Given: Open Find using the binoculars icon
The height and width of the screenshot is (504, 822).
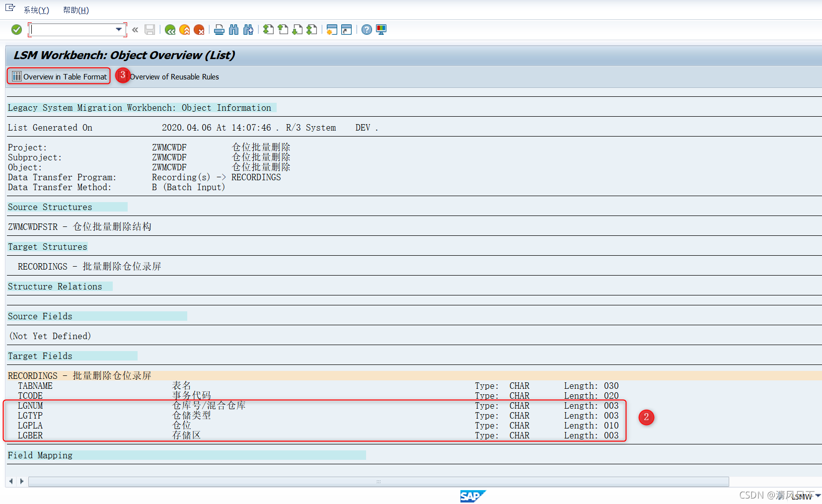Looking at the screenshot, I should 233,30.
